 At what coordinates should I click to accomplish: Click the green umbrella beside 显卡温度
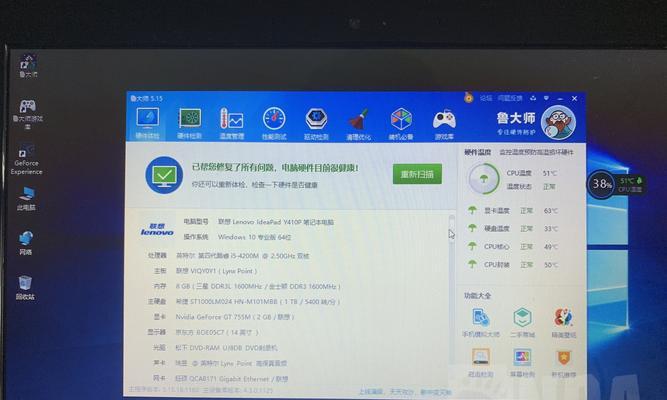click(472, 210)
